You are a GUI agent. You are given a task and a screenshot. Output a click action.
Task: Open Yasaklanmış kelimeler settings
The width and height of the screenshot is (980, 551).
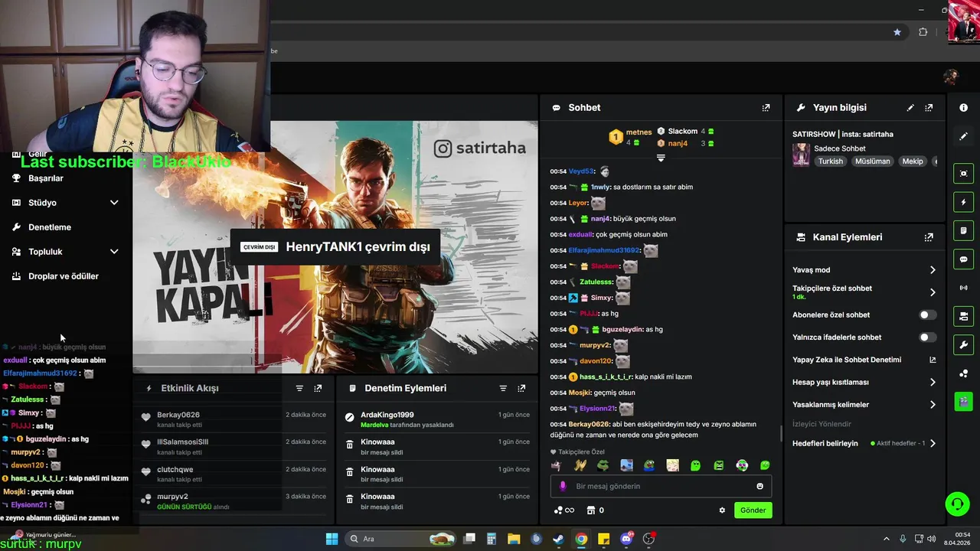[864, 404]
